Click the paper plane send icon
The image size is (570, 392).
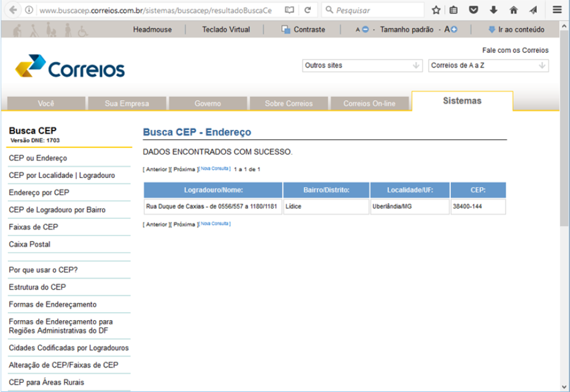point(533,10)
